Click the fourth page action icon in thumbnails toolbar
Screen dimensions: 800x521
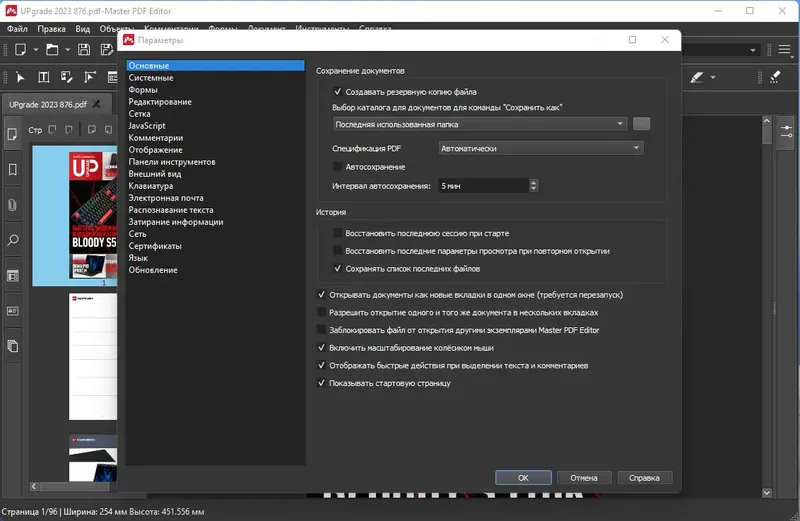[x=108, y=130]
